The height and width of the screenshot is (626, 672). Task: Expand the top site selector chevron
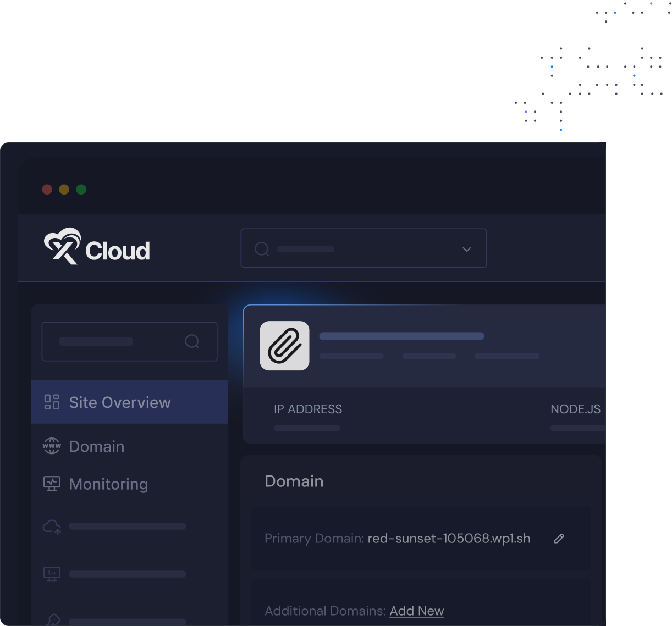pos(466,249)
